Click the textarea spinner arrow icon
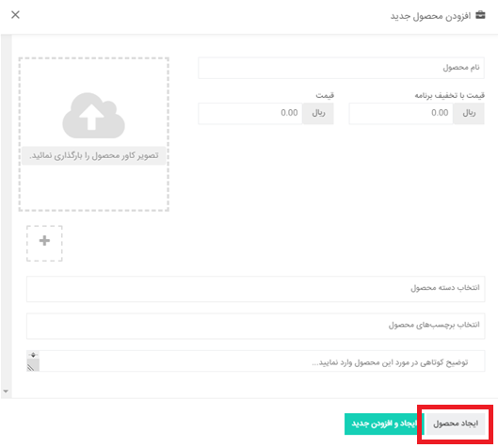 click(33, 355)
